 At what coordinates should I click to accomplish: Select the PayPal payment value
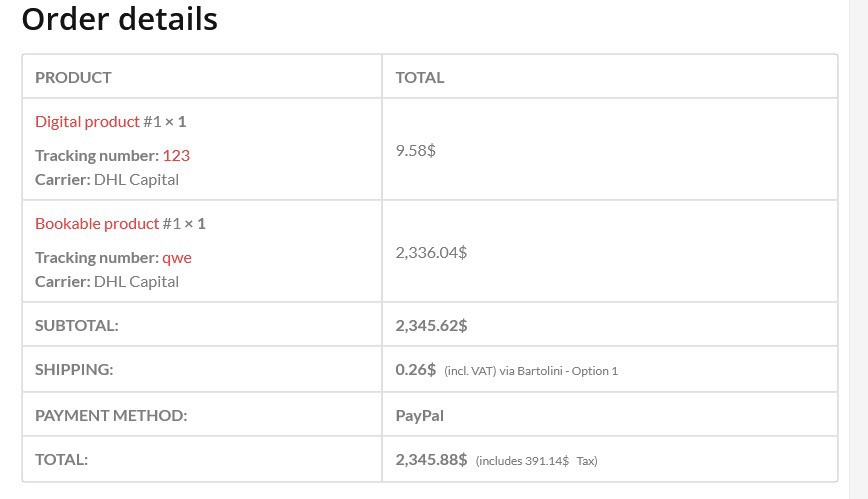point(419,415)
